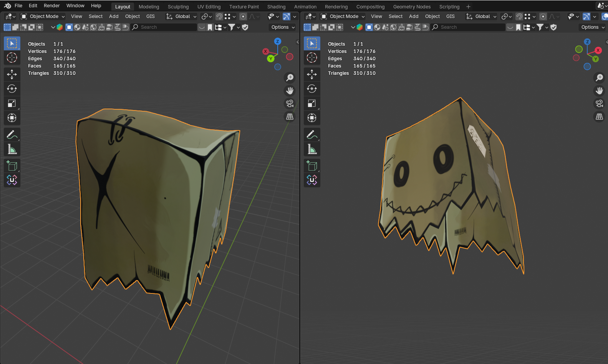Viewport: 608px width, 364px height.
Task: Click zoom magnifier icon in left viewport
Action: (x=290, y=77)
